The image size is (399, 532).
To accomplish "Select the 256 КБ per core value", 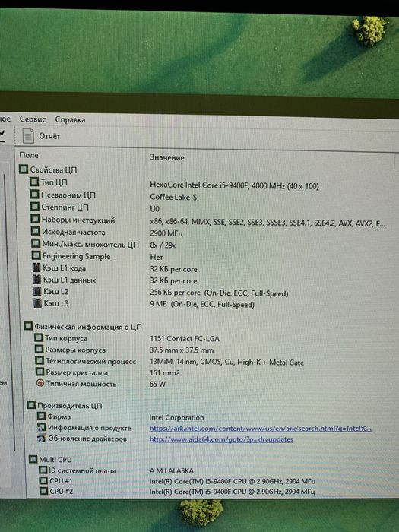I will click(x=219, y=293).
